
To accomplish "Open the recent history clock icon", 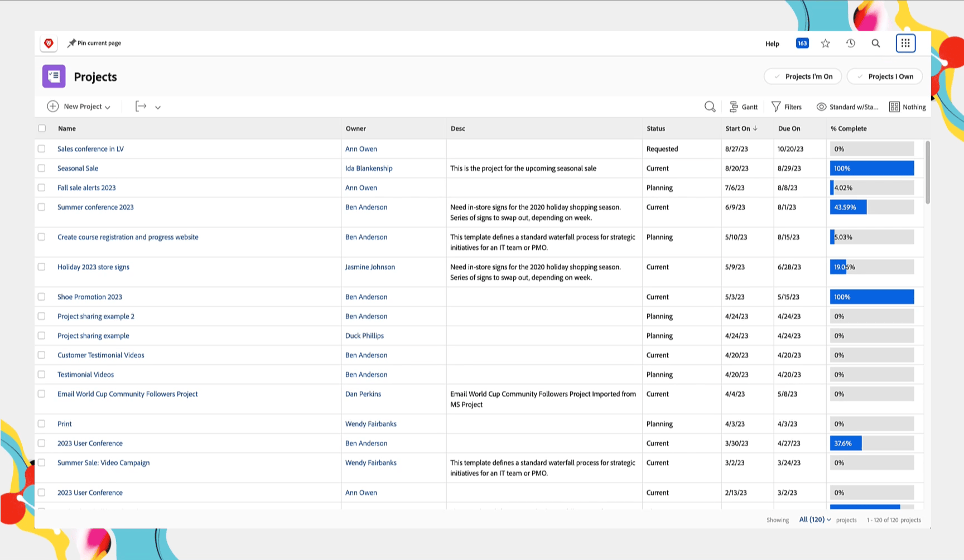I will pyautogui.click(x=851, y=44).
